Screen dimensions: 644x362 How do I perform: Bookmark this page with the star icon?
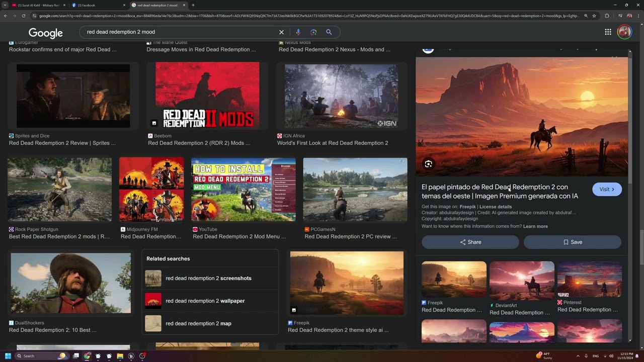594,16
